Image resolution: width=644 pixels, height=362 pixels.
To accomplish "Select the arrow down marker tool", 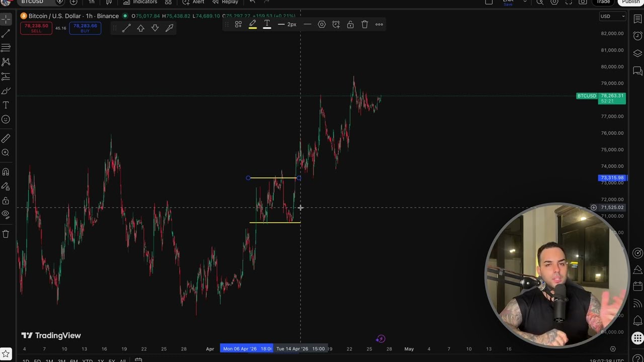I will click(155, 29).
